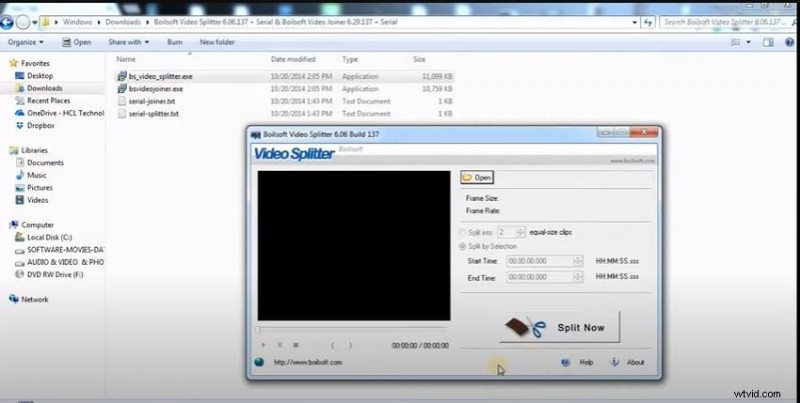Screen dimensions: 800x403
Task: Open Documents library
Action: (45, 163)
